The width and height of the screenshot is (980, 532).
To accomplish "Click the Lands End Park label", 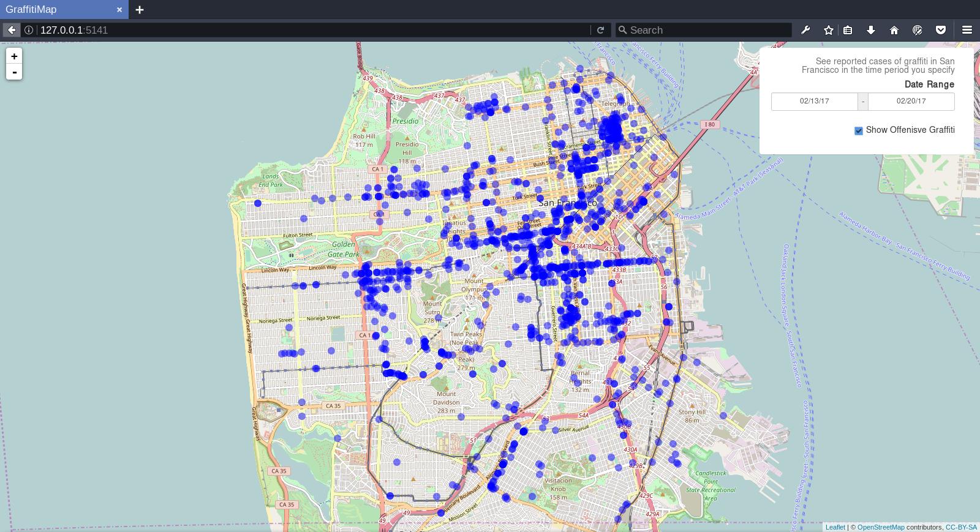I will [271, 181].
